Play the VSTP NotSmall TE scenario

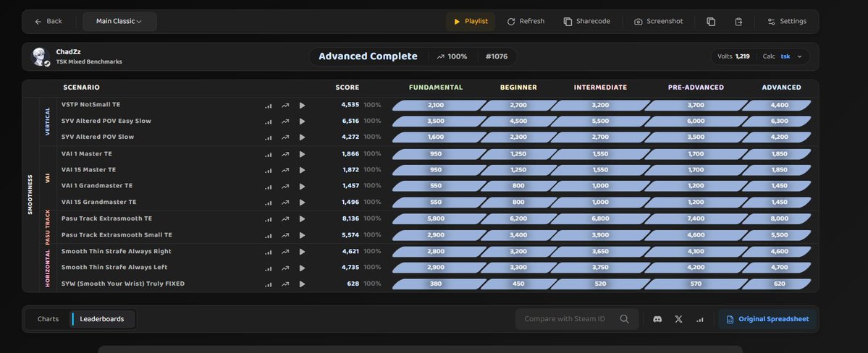point(303,105)
